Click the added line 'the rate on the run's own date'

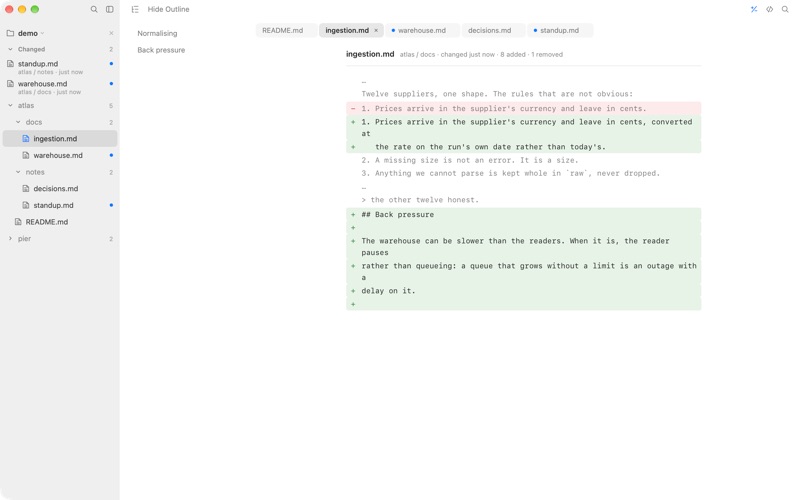[x=523, y=147]
